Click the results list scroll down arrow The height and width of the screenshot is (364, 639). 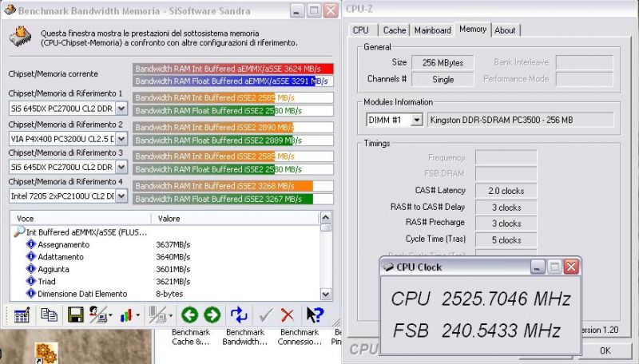click(x=326, y=294)
